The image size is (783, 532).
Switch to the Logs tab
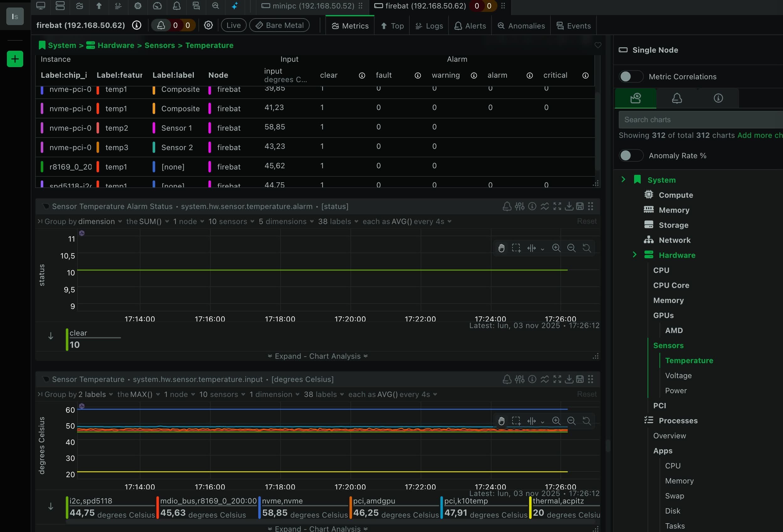point(429,26)
